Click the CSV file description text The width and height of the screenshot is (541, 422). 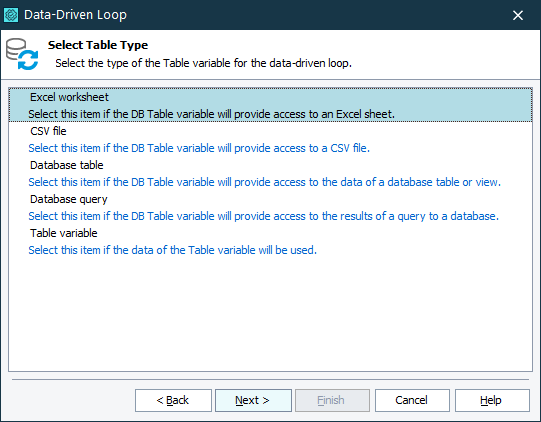(199, 148)
